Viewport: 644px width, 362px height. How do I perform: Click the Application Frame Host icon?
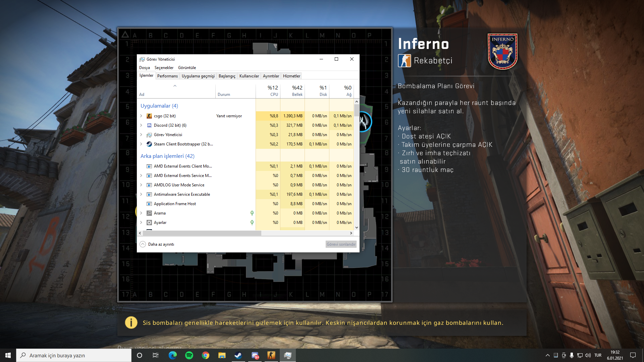point(149,204)
